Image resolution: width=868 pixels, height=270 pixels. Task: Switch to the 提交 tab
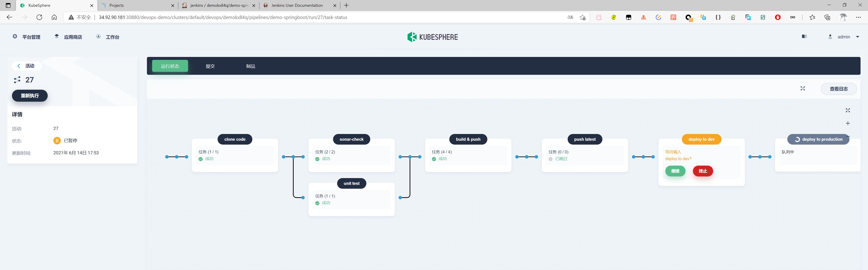(210, 66)
